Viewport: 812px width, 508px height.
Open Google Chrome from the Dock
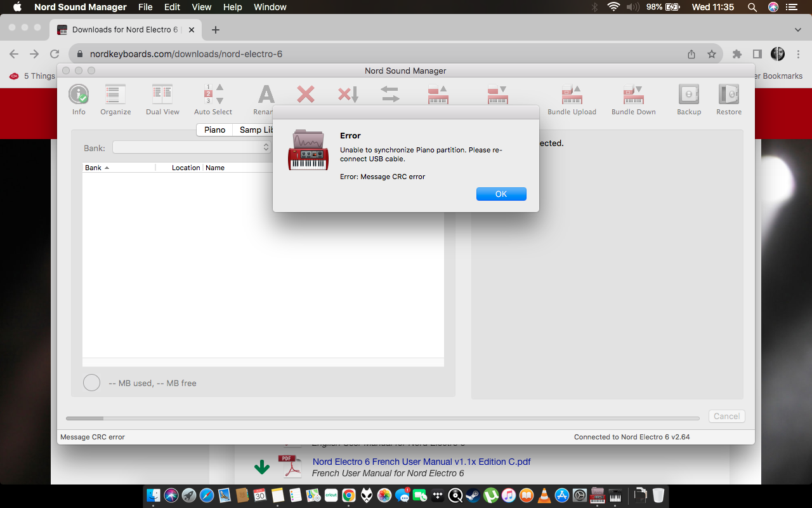pos(349,495)
